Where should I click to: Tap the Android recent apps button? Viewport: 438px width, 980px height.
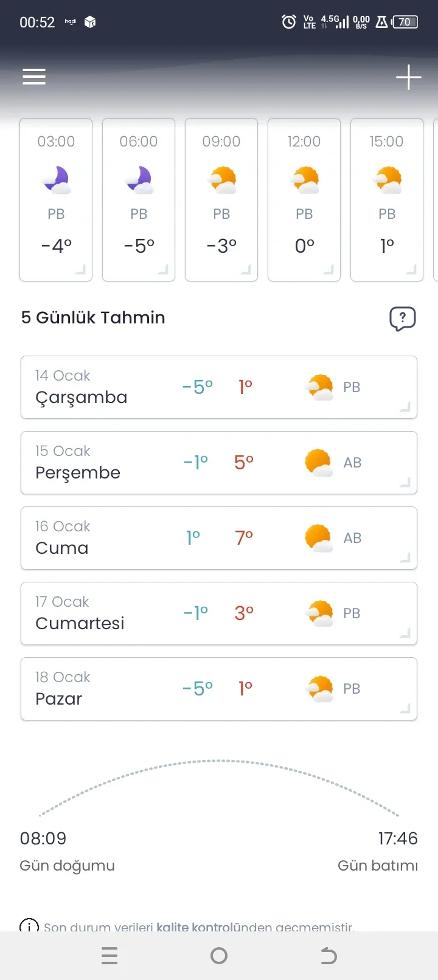[x=109, y=956]
